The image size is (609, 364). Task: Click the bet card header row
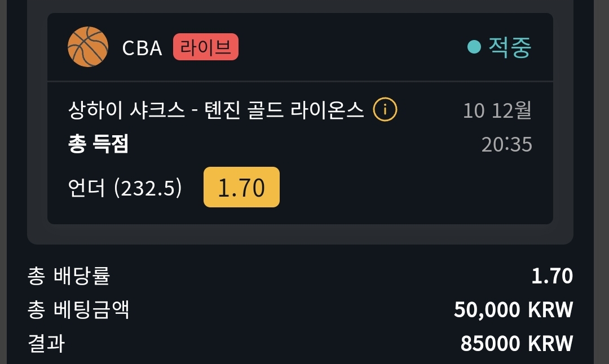coord(300,47)
